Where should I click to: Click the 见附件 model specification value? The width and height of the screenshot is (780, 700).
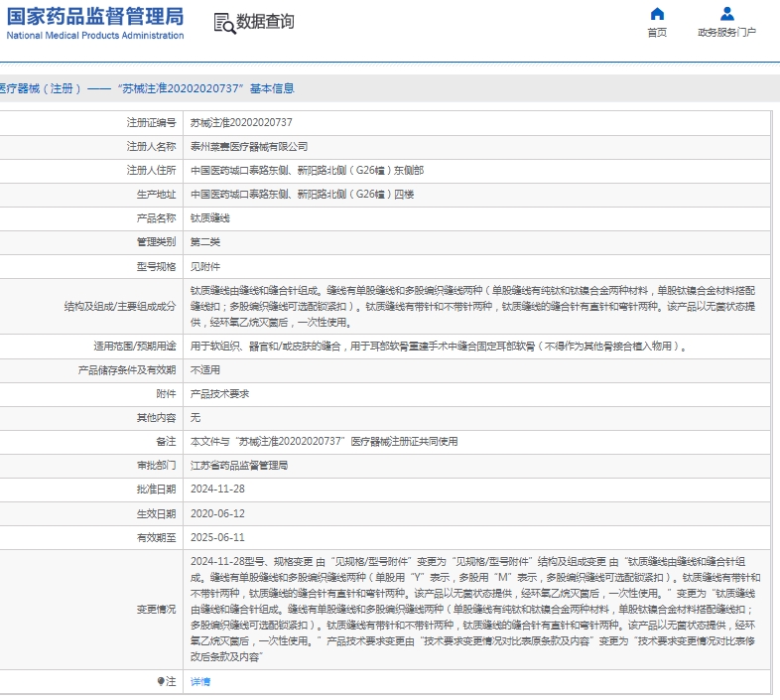tap(205, 266)
